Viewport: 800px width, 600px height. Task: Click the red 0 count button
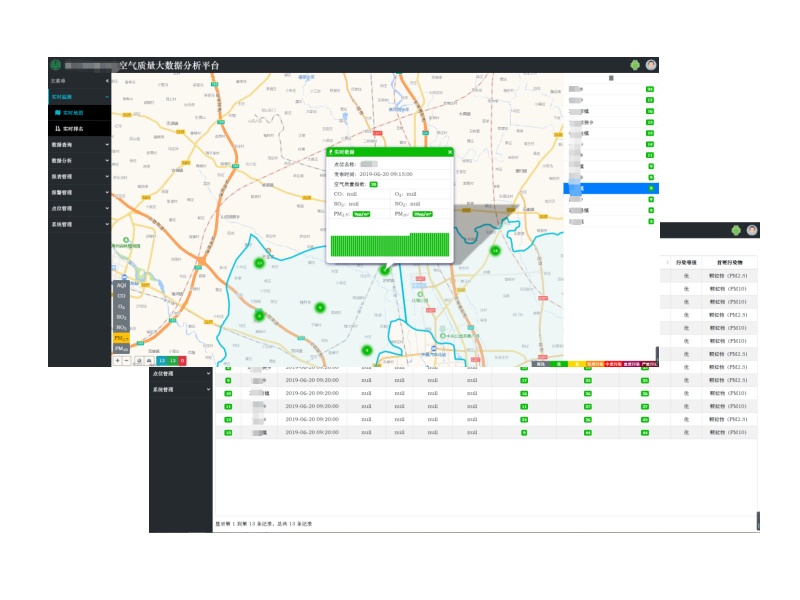tap(183, 360)
